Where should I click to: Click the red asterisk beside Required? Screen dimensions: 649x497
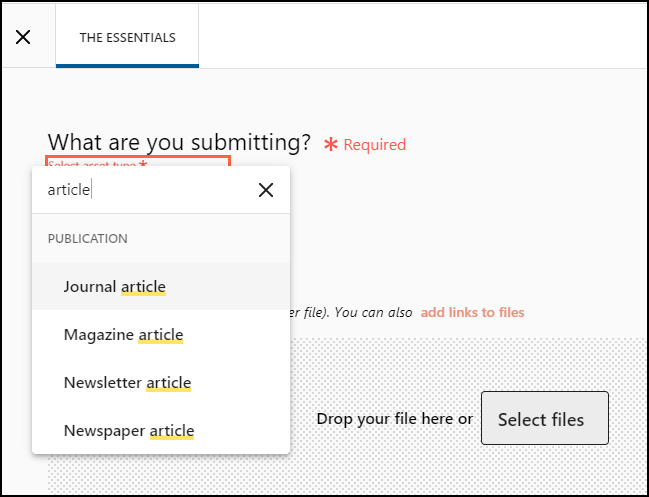(x=330, y=145)
